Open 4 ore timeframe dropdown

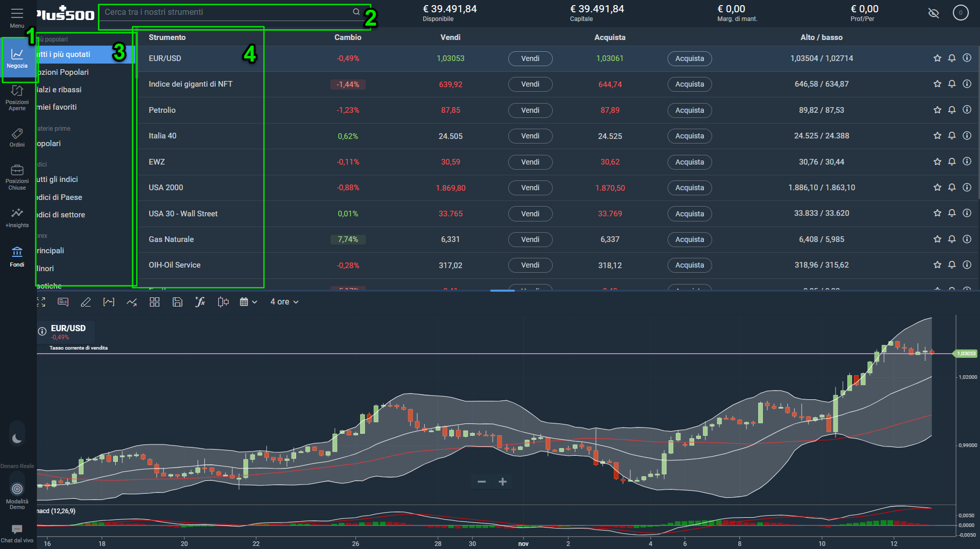284,302
